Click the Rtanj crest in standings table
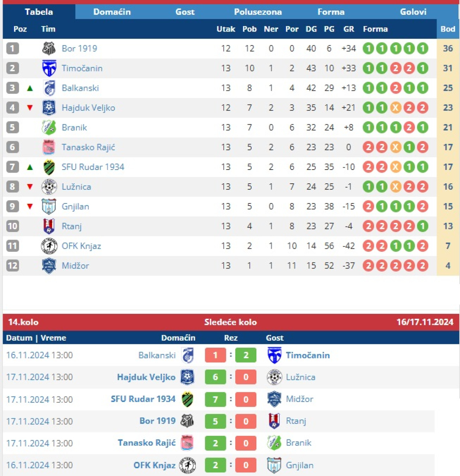The image size is (460, 476). click(49, 226)
